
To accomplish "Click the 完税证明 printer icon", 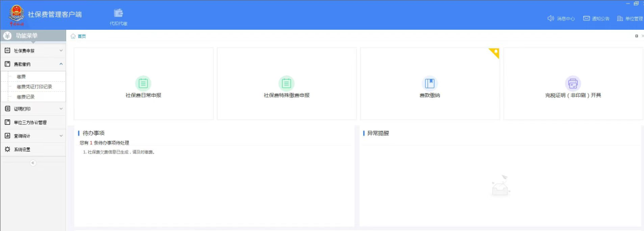I will pyautogui.click(x=573, y=84).
